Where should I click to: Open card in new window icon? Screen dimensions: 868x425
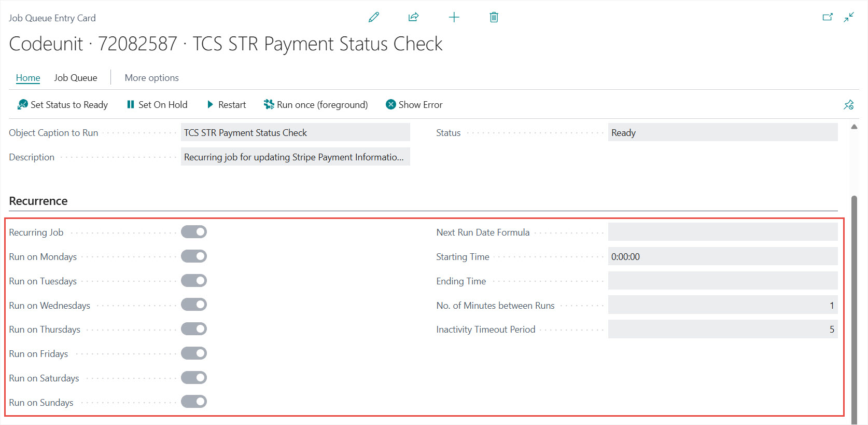click(x=827, y=18)
